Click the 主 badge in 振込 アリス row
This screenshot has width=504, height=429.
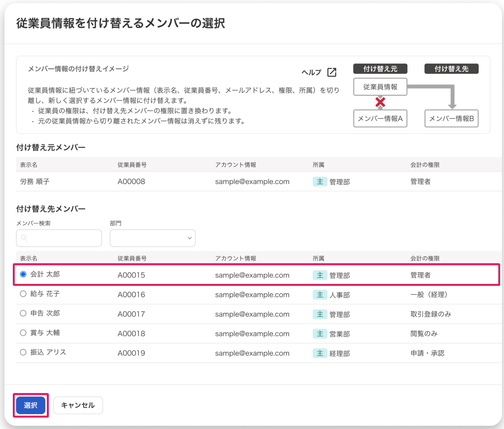tap(320, 353)
